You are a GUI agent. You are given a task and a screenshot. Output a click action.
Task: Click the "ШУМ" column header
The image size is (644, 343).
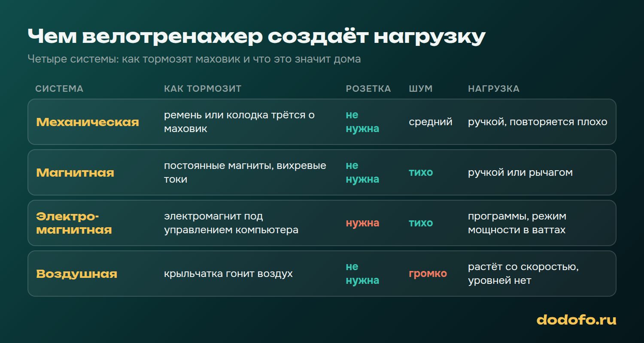pyautogui.click(x=421, y=89)
